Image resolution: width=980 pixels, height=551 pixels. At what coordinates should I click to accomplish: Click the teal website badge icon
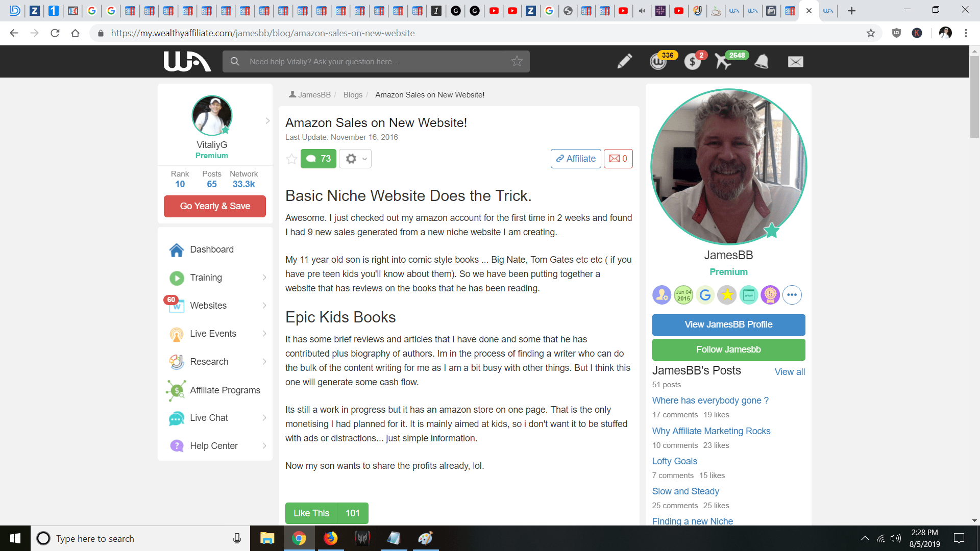[749, 295]
